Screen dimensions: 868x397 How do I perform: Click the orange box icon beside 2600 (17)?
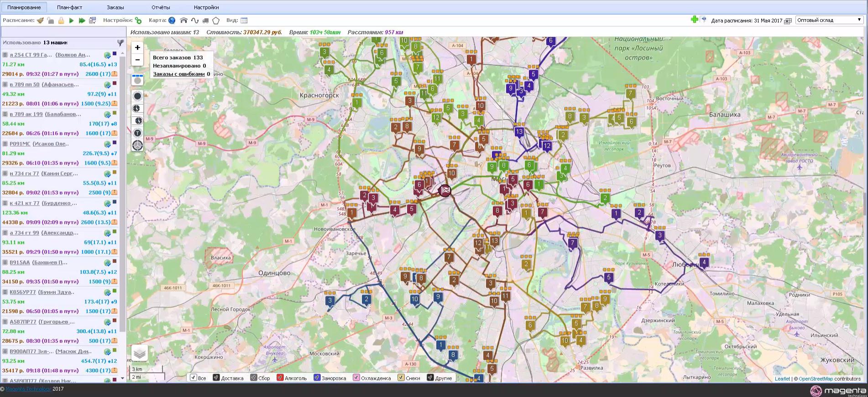pyautogui.click(x=115, y=74)
